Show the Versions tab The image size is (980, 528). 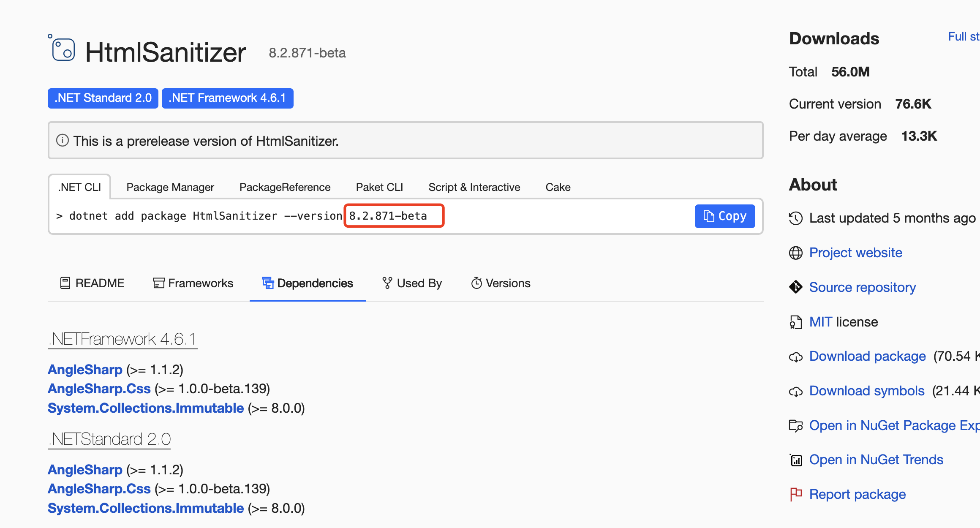click(x=501, y=283)
